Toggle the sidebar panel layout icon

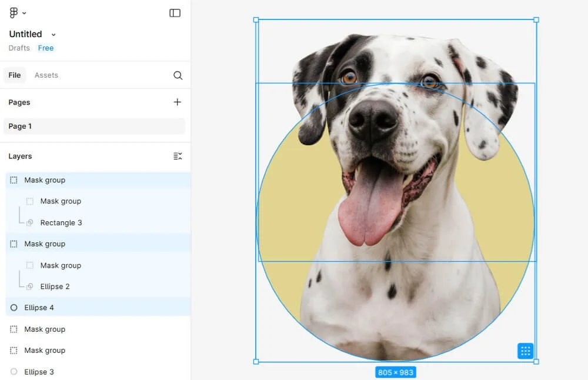pos(175,13)
